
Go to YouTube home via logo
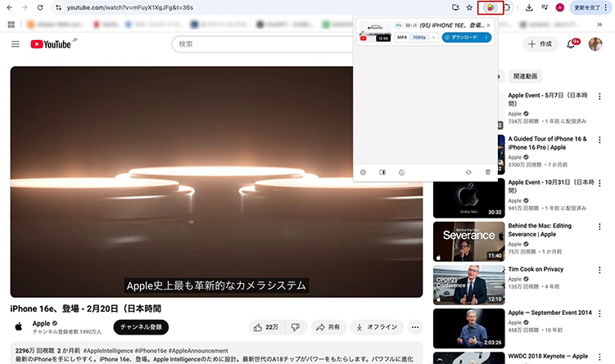51,44
